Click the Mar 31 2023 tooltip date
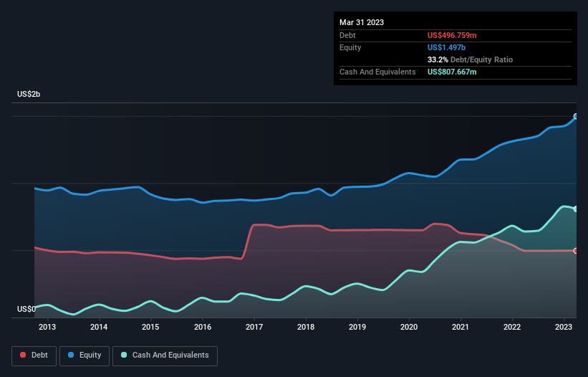The image size is (588, 377). [362, 22]
